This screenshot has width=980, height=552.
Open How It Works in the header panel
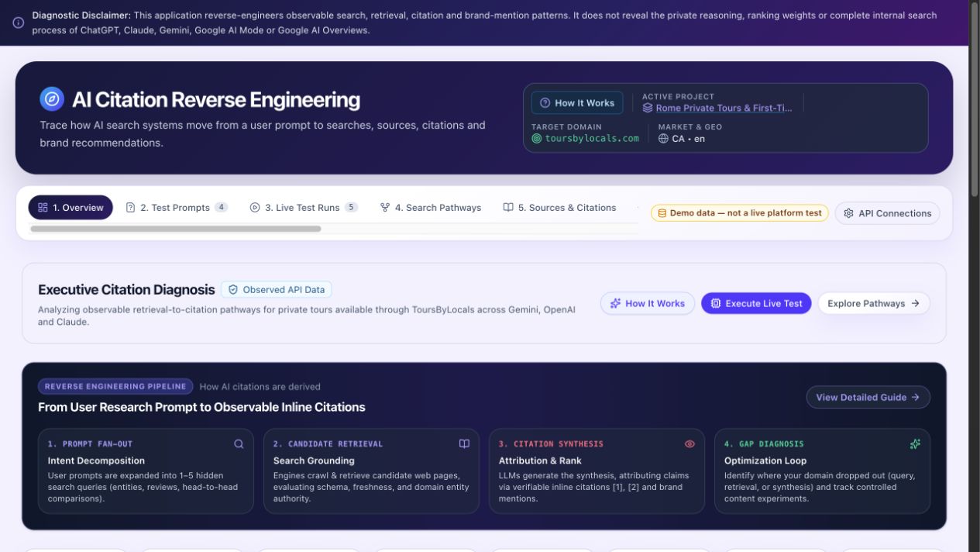coord(577,103)
